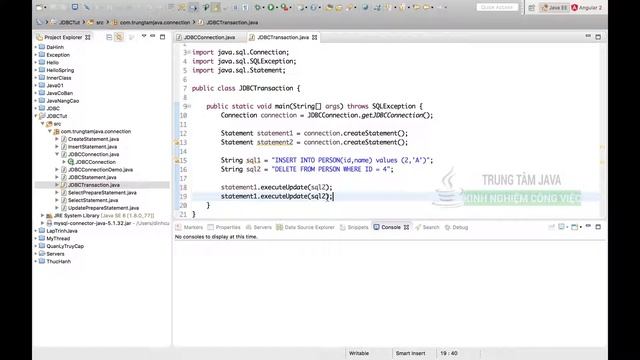The image size is (640, 360).
Task: Collapse the JDBCConnection.java tree node
Action: click(x=57, y=154)
